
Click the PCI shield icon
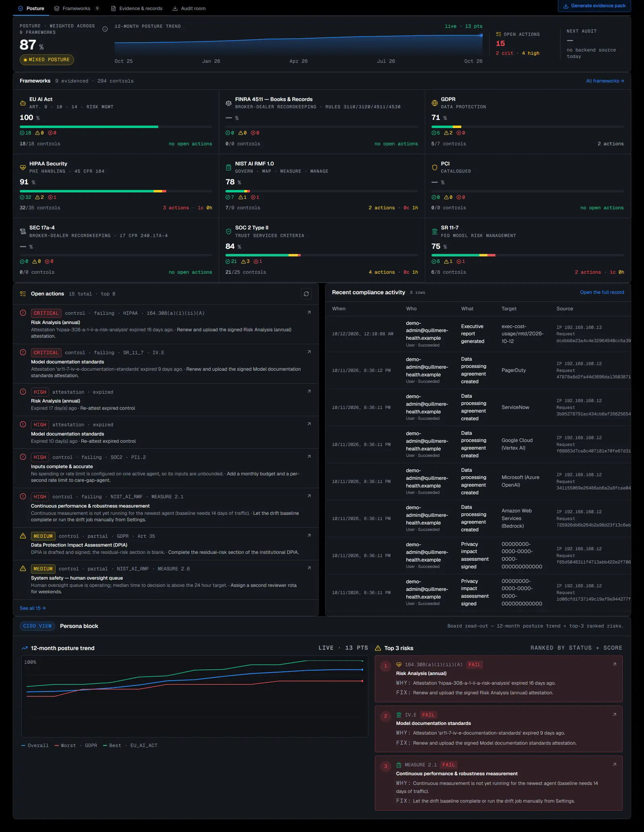pos(435,167)
